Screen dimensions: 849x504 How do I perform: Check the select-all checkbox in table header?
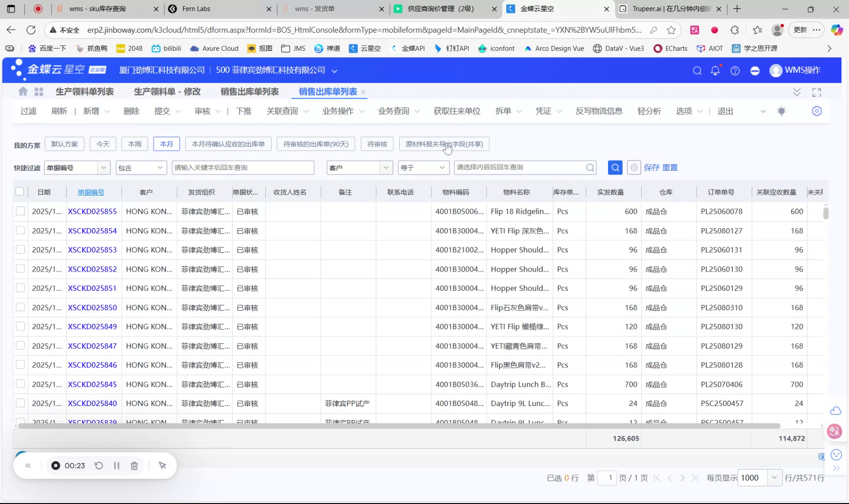20,191
